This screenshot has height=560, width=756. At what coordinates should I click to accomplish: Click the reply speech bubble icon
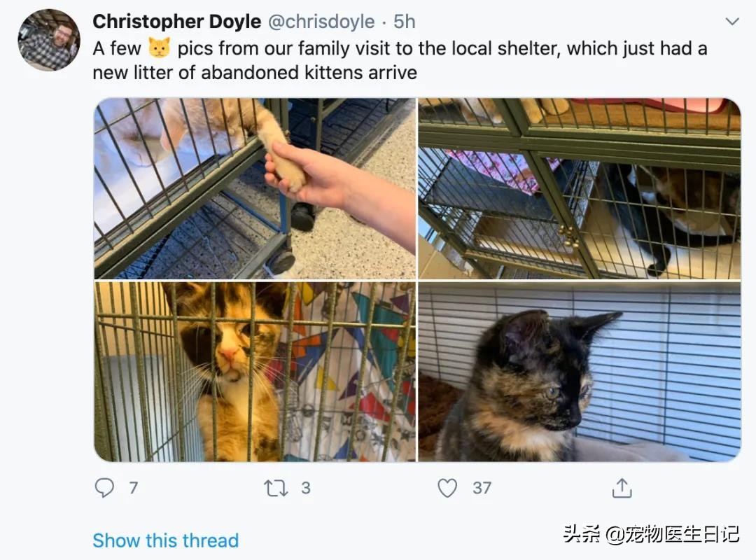(104, 488)
